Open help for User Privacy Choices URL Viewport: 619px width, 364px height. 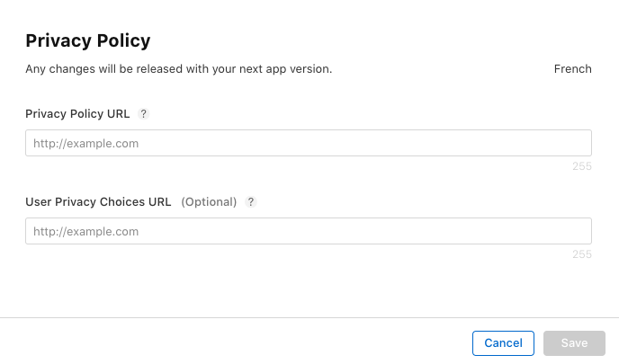tap(251, 202)
